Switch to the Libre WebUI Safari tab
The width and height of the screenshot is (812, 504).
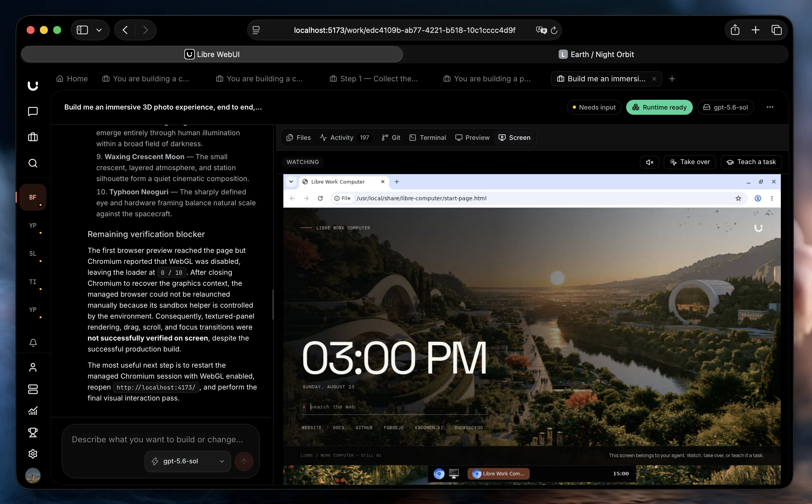click(212, 54)
